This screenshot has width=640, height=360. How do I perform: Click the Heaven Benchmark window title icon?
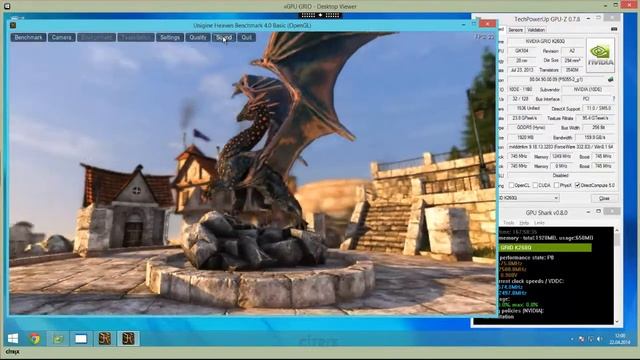pyautogui.click(x=13, y=25)
